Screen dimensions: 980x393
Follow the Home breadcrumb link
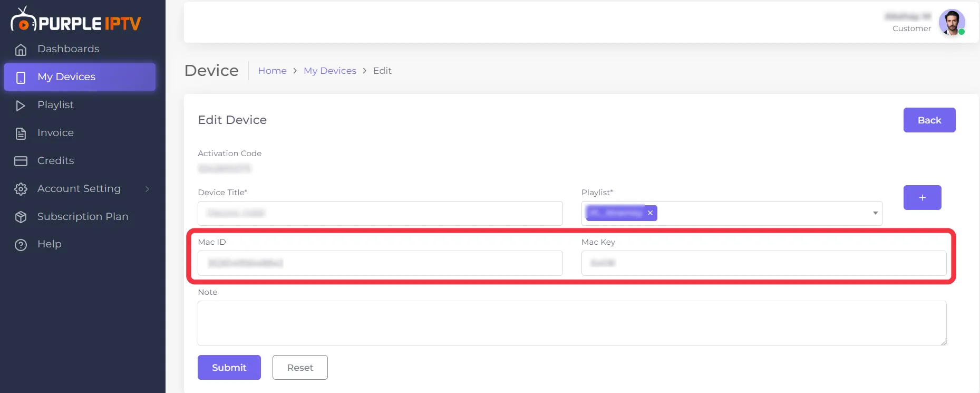(x=272, y=71)
